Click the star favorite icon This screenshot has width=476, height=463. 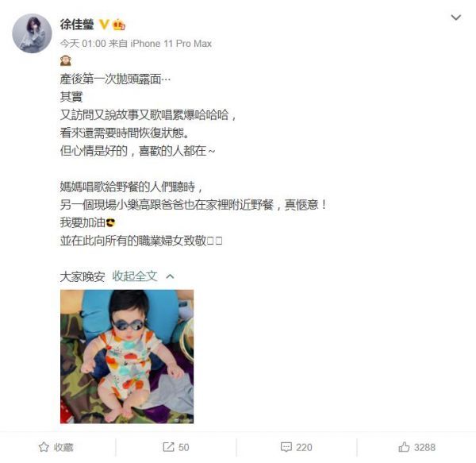click(x=44, y=447)
